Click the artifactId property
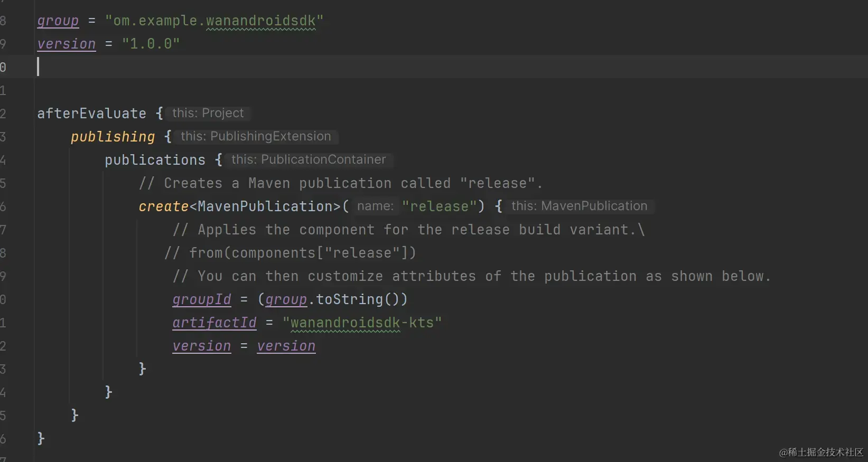Image resolution: width=868 pixels, height=462 pixels. [214, 323]
